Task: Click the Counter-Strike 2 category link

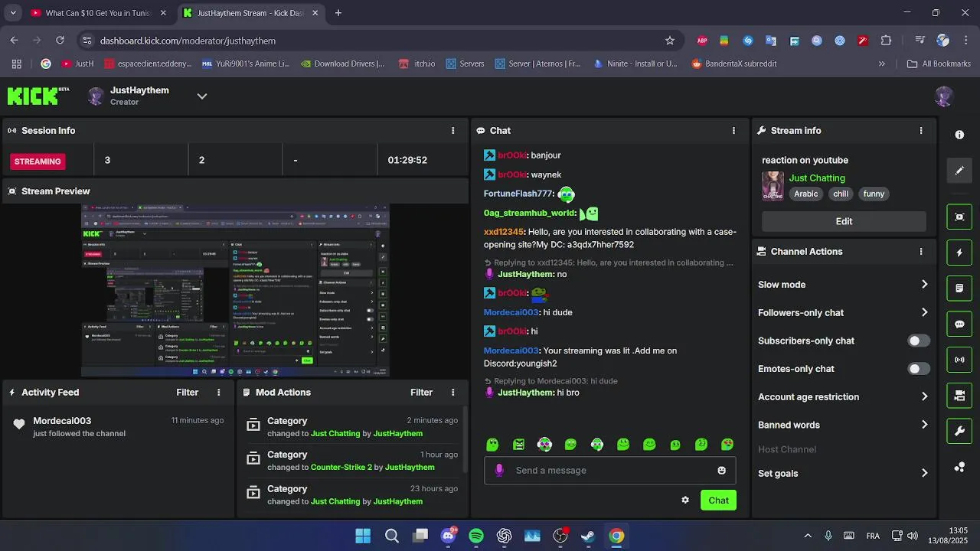Action: pos(341,468)
